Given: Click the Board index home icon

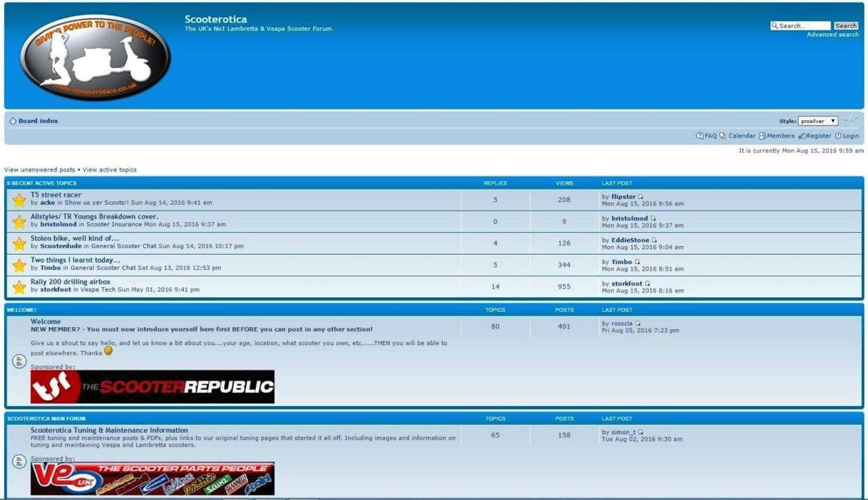Looking at the screenshot, I should click(x=13, y=121).
